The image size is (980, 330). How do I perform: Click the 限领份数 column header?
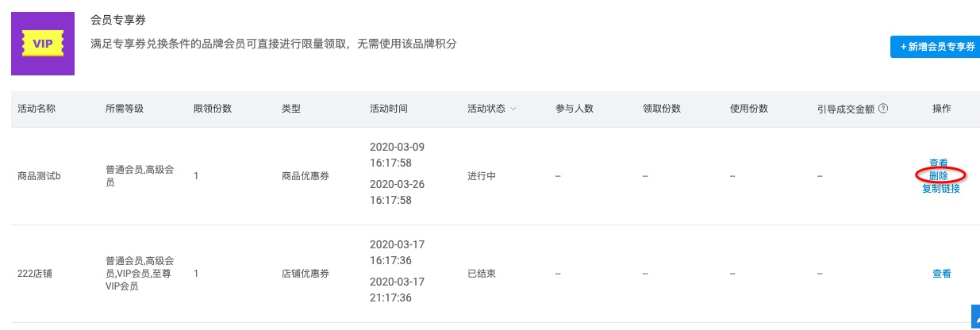click(x=212, y=109)
